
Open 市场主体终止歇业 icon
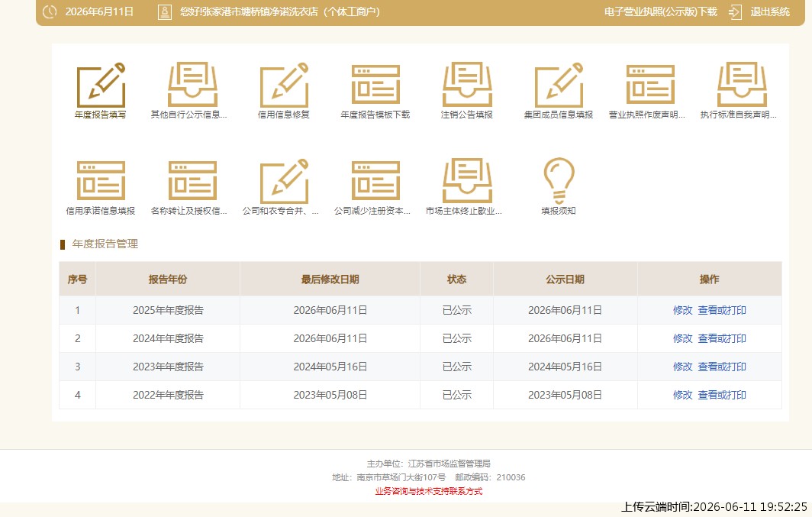click(x=467, y=181)
